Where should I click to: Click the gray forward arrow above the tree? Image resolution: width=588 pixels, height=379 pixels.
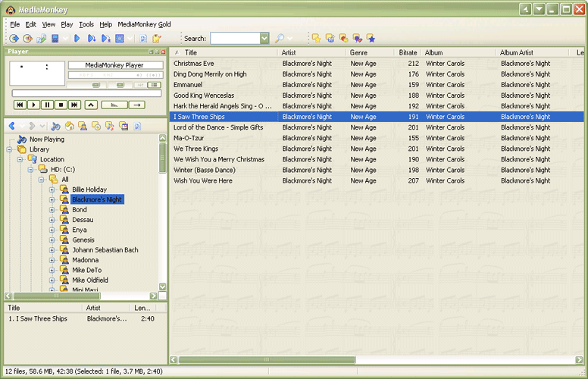pos(33,126)
